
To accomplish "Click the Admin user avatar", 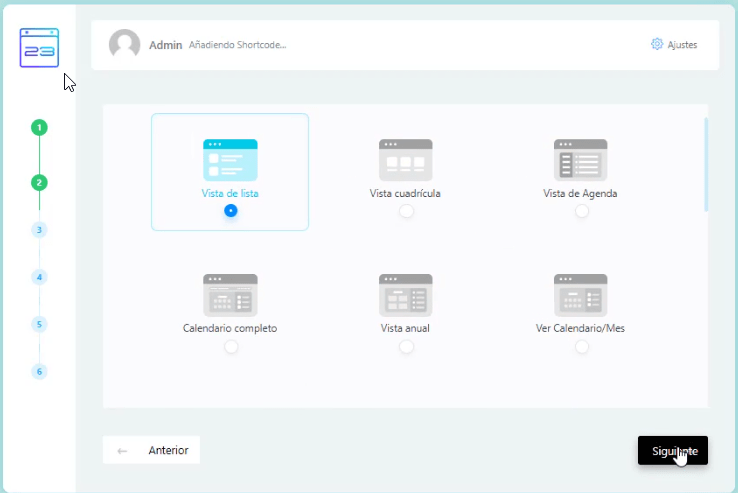I will (x=124, y=45).
